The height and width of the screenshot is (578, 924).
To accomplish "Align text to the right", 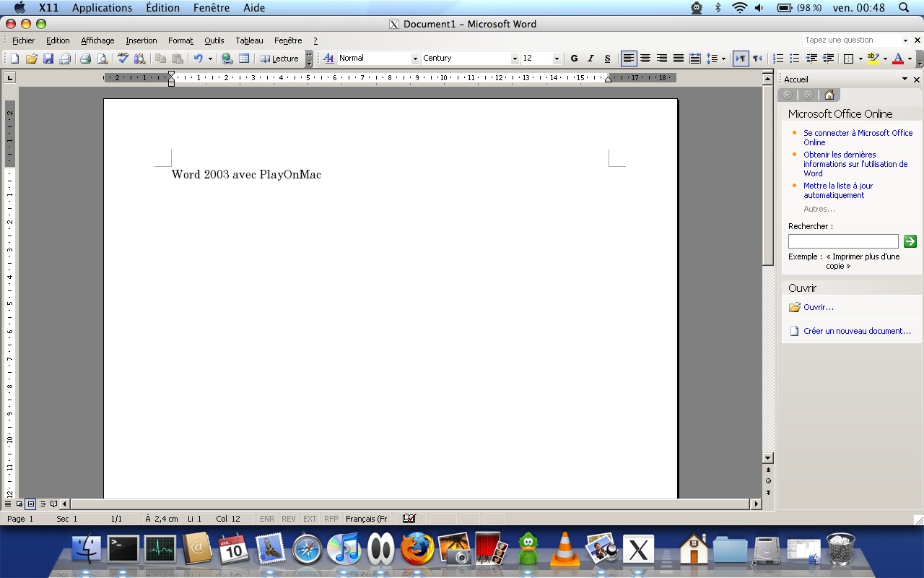I will 662,59.
